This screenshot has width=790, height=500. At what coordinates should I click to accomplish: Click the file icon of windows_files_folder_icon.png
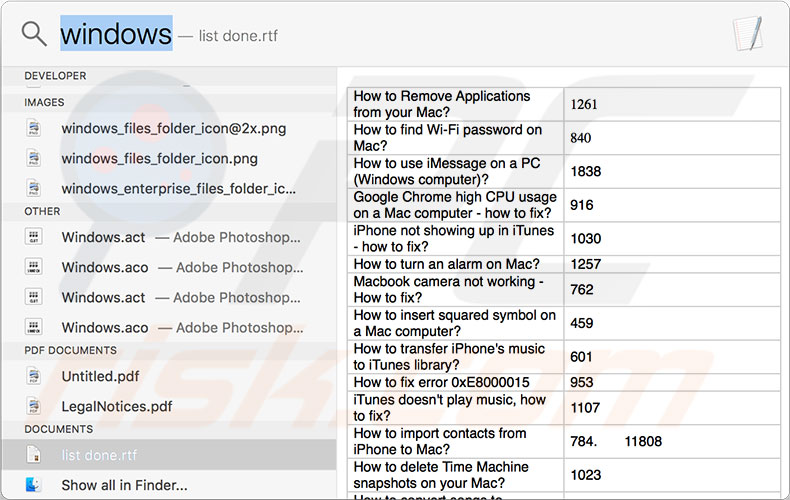pos(34,158)
